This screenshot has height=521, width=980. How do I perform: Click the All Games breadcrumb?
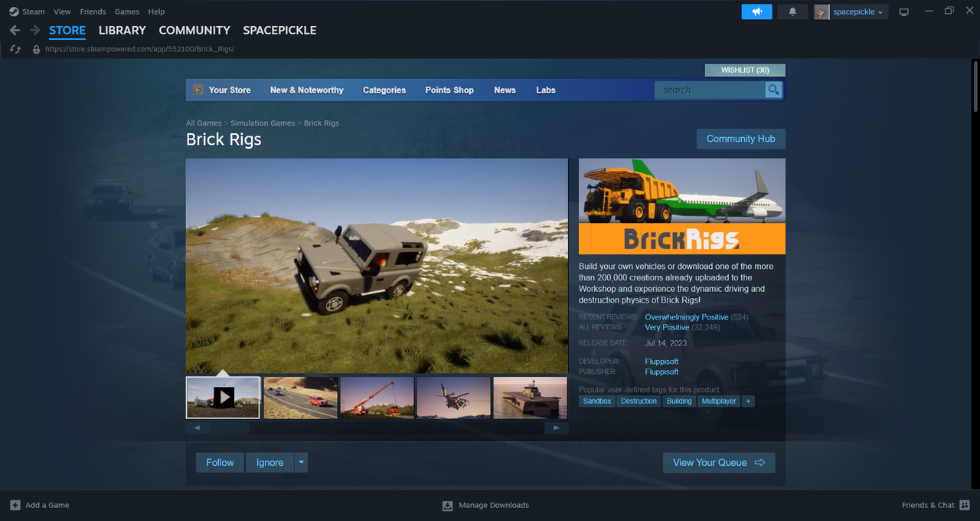pos(204,123)
